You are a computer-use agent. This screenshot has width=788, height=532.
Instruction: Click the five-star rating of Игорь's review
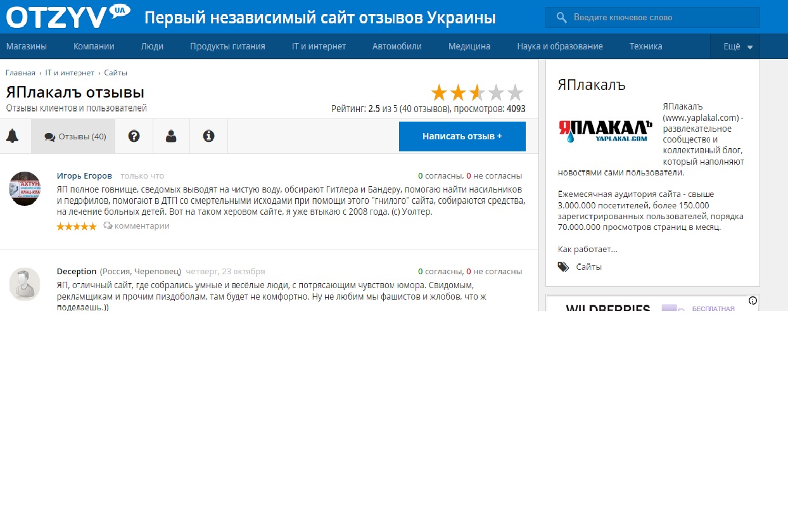click(77, 226)
